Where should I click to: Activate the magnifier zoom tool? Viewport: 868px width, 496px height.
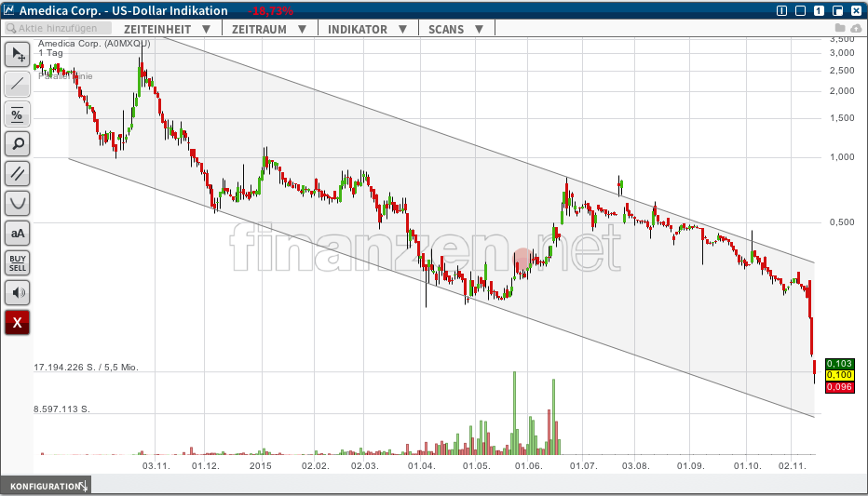(17, 143)
